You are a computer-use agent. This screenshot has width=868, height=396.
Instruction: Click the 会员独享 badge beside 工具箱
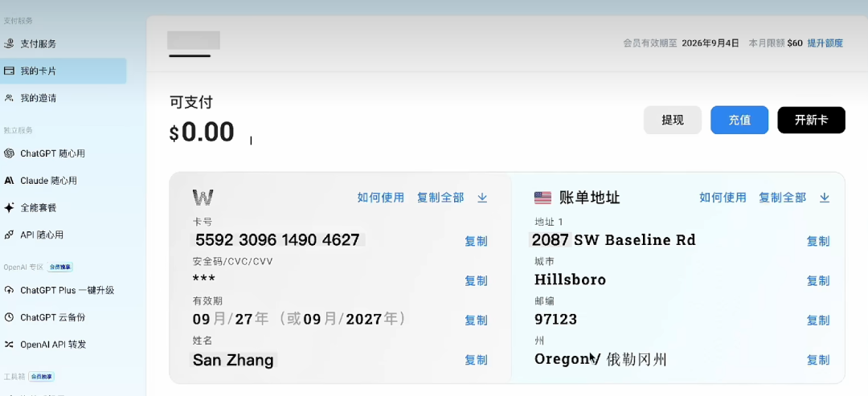click(x=42, y=377)
